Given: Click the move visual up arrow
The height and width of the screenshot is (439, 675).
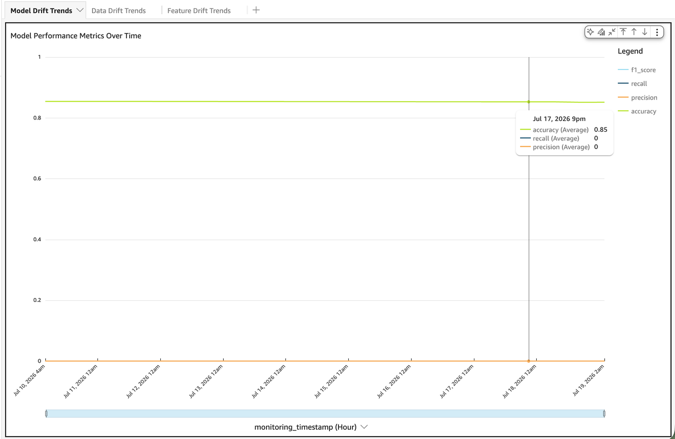Looking at the screenshot, I should coord(634,32).
